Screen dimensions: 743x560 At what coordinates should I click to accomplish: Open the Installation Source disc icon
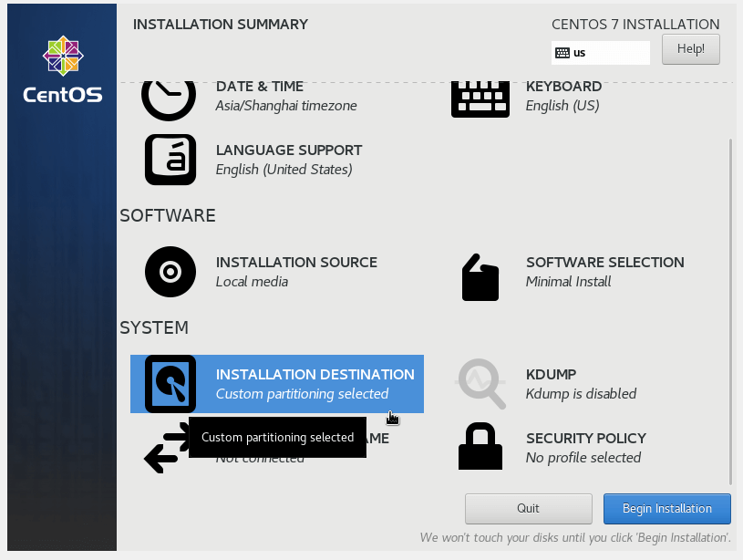click(x=170, y=272)
